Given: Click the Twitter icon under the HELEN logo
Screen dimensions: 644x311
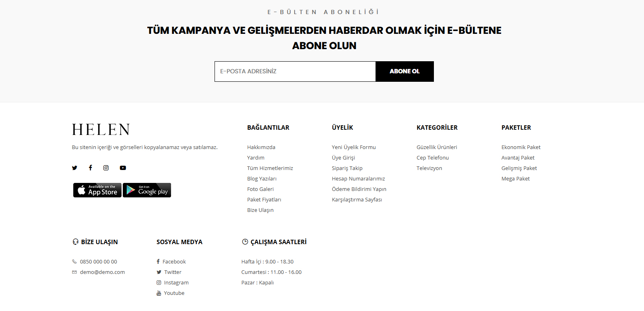Looking at the screenshot, I should tap(74, 168).
